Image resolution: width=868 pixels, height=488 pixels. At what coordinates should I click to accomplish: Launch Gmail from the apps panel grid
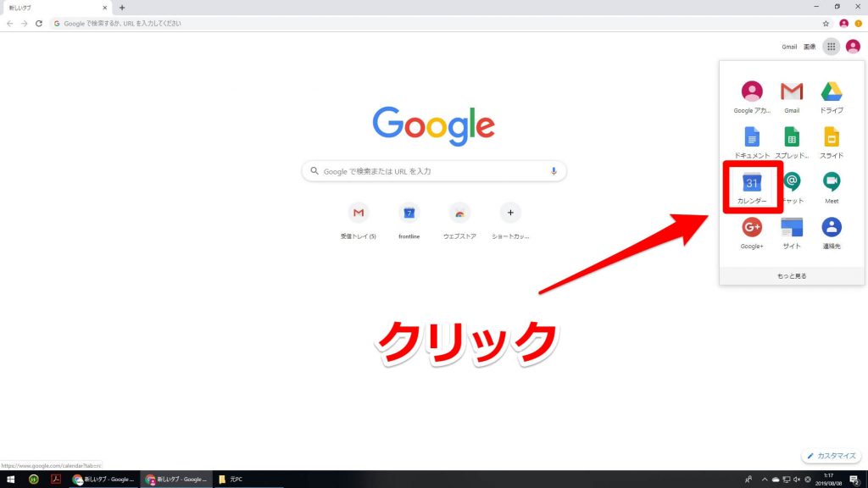792,97
